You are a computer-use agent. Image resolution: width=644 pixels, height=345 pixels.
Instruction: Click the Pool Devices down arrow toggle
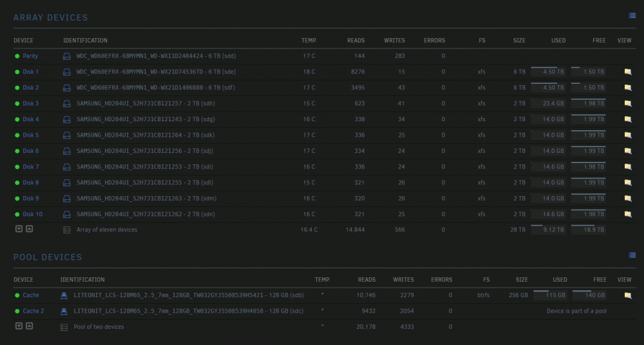(x=19, y=326)
